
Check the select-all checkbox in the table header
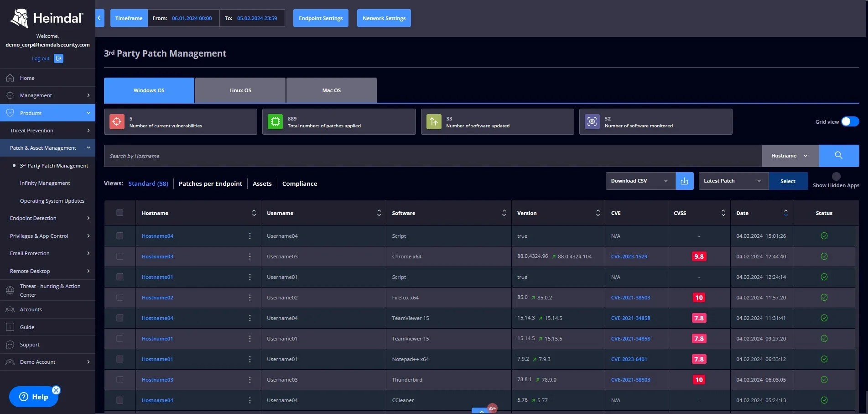(120, 213)
